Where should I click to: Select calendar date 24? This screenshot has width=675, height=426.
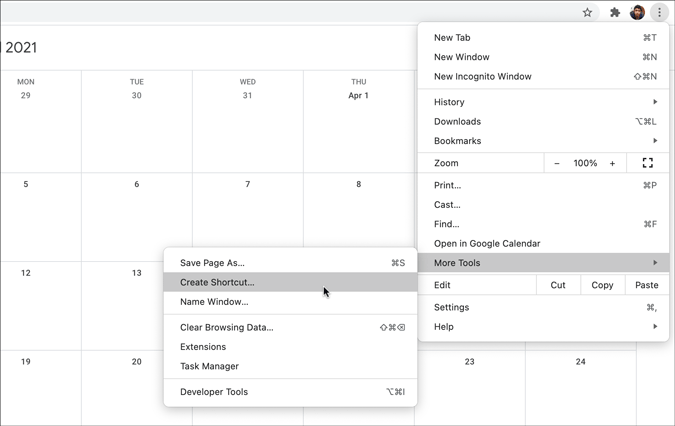coord(580,361)
